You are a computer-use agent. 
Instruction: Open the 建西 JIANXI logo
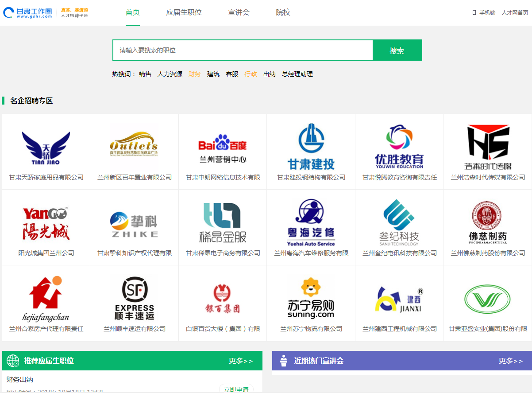[399, 299]
